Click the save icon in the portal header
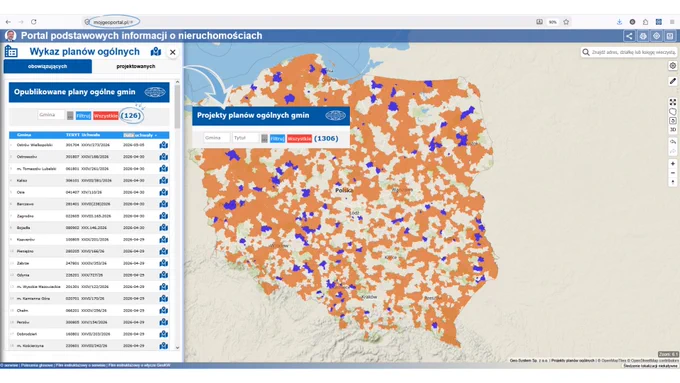The height and width of the screenshot is (383, 680). [670, 36]
